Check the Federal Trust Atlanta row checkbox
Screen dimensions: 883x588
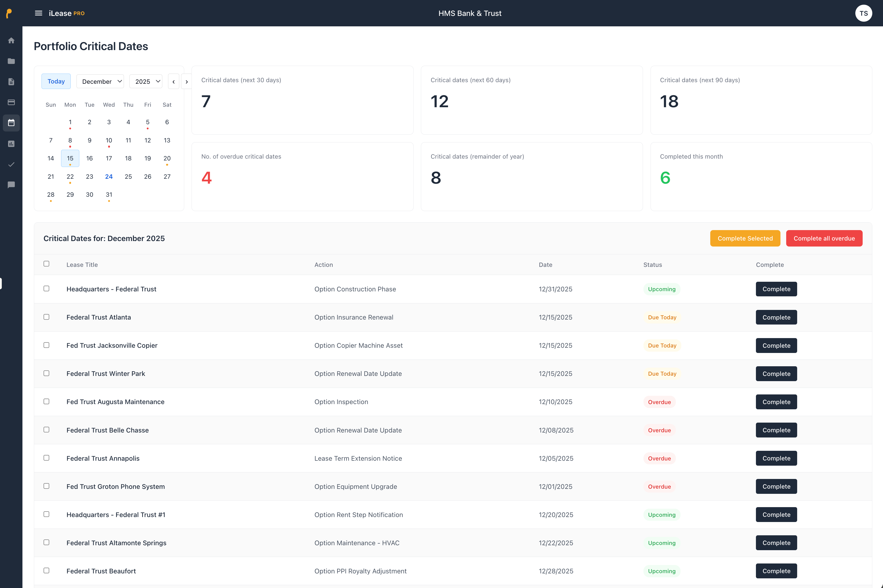[46, 317]
